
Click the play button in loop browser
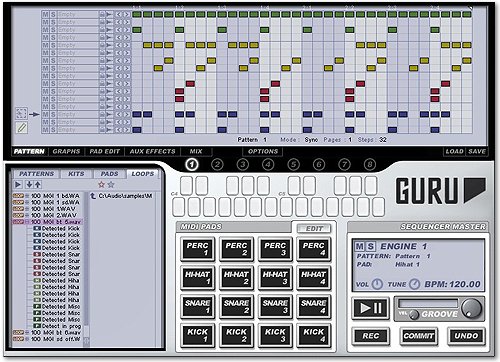pyautogui.click(x=18, y=184)
